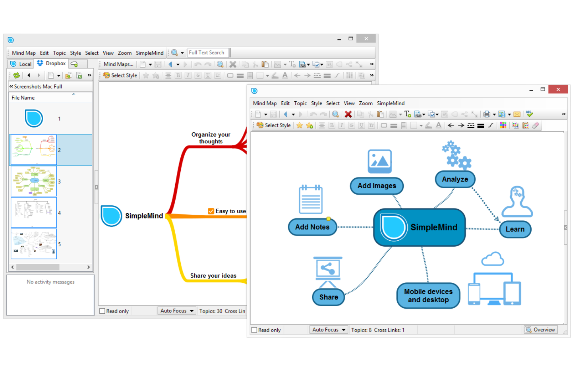The height and width of the screenshot is (392, 588).
Task: Open Style menu in front window
Action: coord(316,103)
